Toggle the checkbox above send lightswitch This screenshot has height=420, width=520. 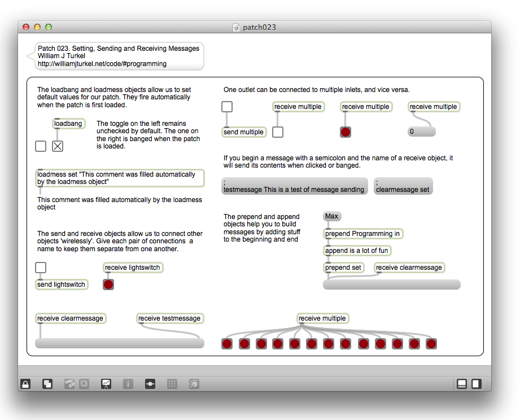(x=41, y=268)
